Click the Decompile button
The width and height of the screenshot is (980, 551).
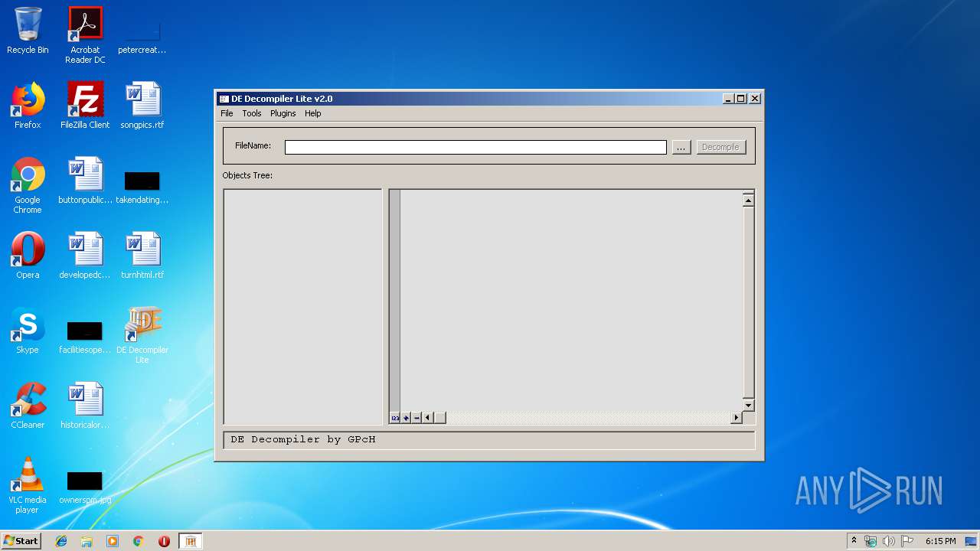pos(720,147)
